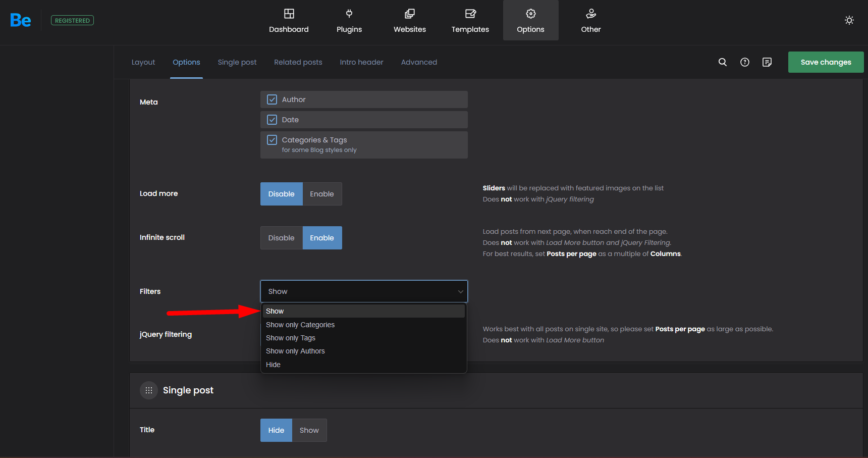The height and width of the screenshot is (458, 868).
Task: Choose Show only Tags option
Action: tap(363, 338)
